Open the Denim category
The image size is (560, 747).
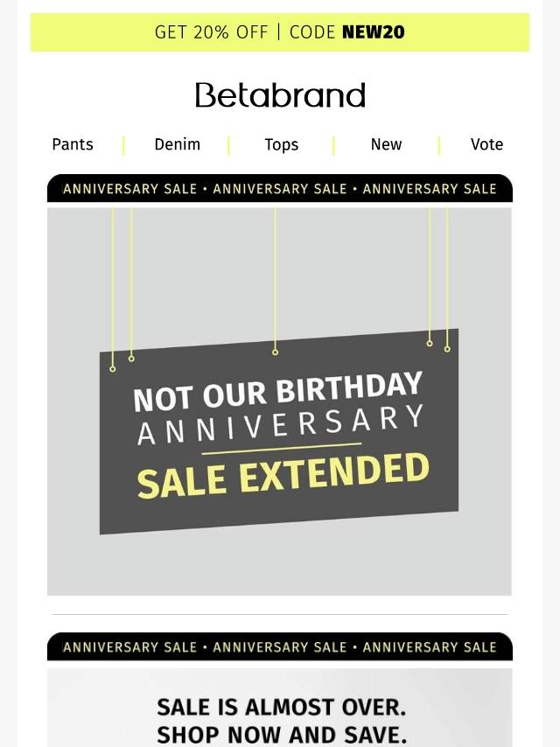click(x=178, y=144)
